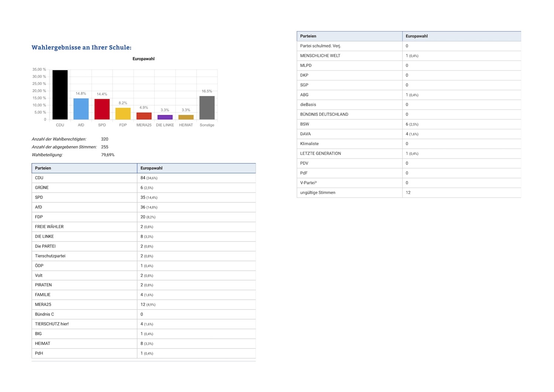Click the red SPD bar in chart
554x392 pixels.
click(102, 109)
